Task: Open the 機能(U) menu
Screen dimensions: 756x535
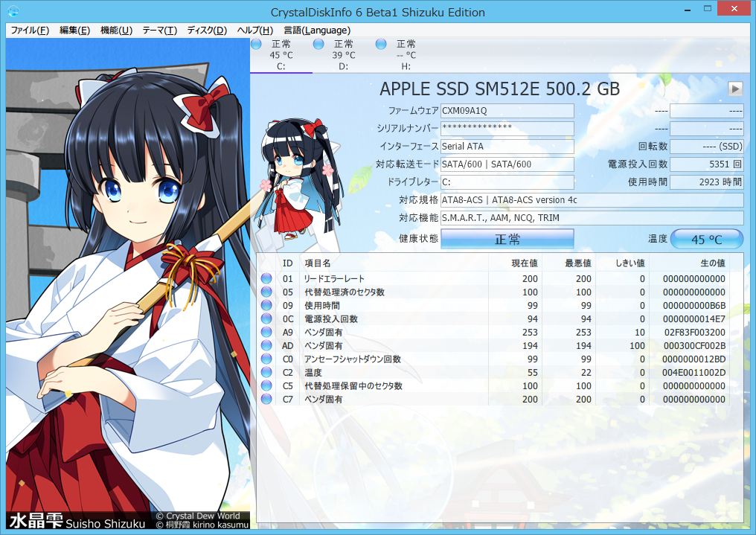Action: 116,31
